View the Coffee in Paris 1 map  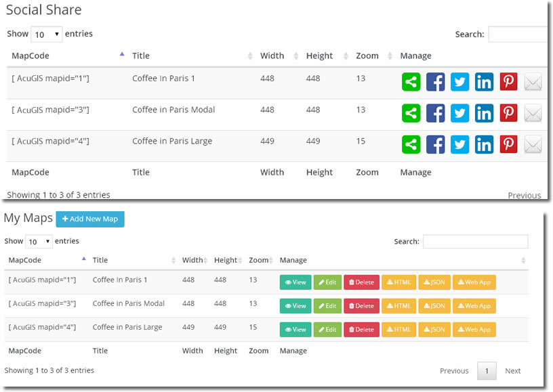pyautogui.click(x=295, y=282)
